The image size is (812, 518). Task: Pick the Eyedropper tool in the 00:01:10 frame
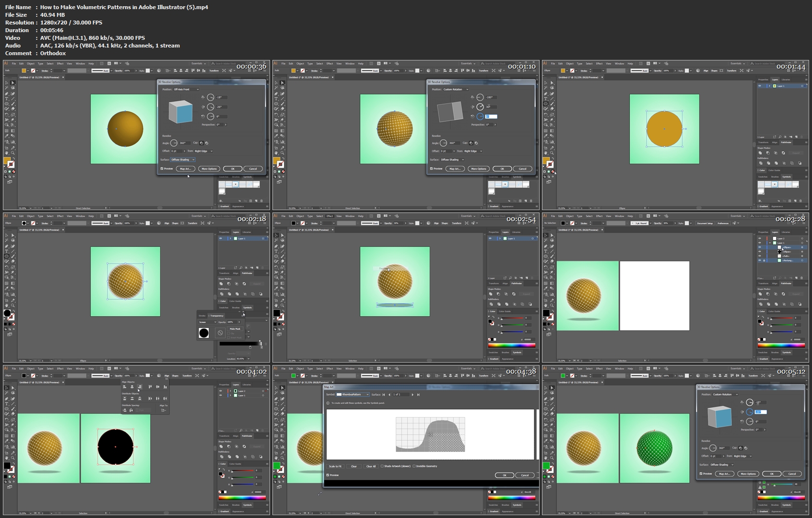(x=276, y=136)
